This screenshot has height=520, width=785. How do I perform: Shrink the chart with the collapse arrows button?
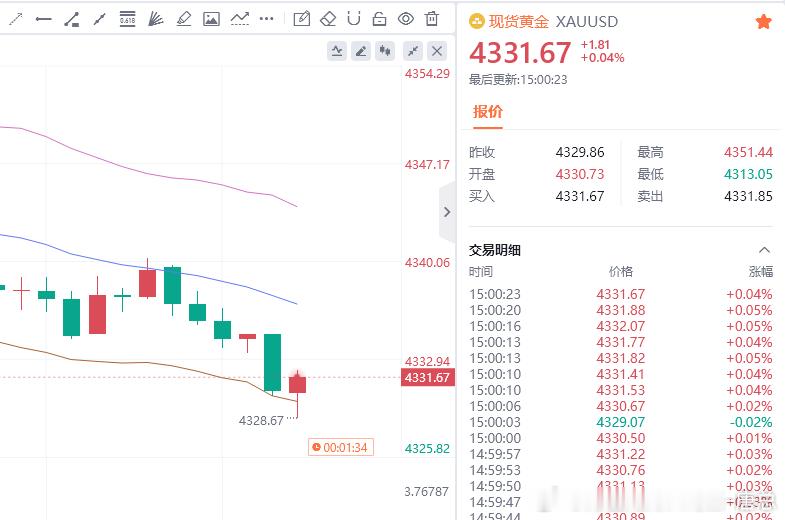413,51
